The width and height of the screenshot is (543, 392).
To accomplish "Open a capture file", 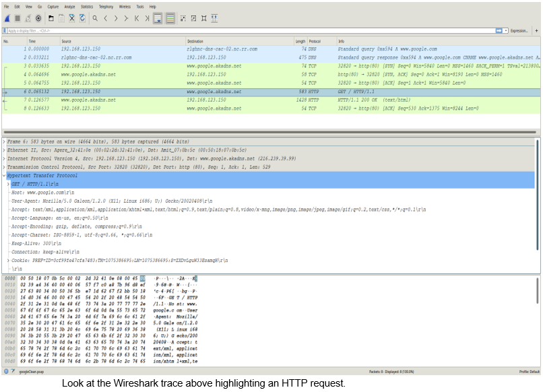I will click(x=51, y=18).
